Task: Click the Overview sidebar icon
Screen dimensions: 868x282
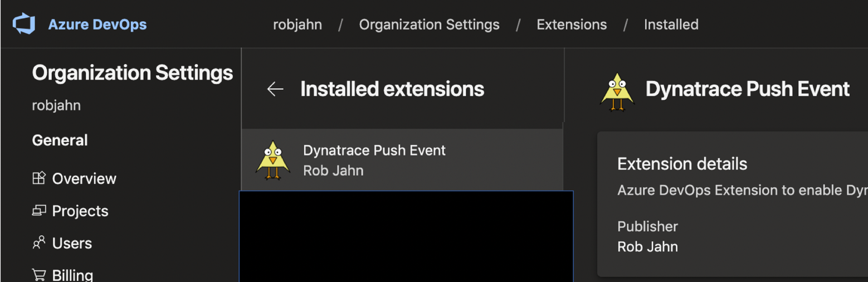Action: (x=38, y=178)
